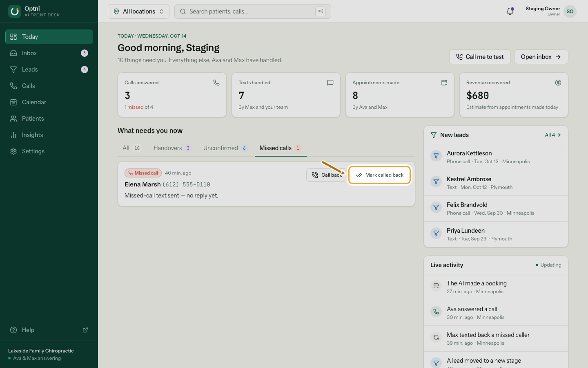Click the funnel icon beside Aurora Kettleson

point(436,156)
